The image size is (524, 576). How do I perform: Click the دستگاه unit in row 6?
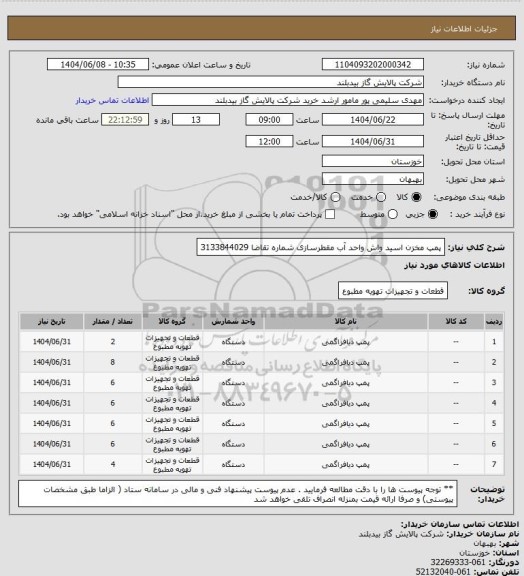click(233, 444)
